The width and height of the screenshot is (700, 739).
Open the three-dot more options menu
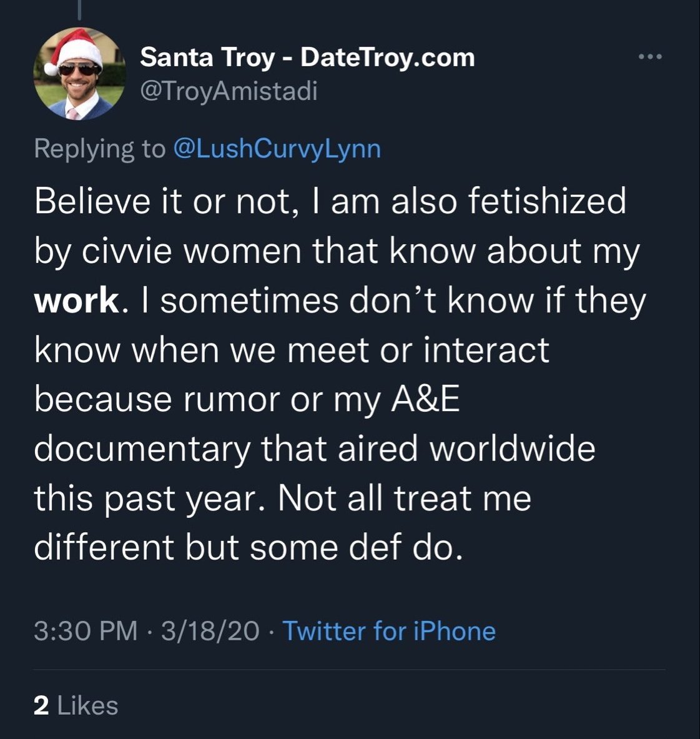(x=650, y=57)
